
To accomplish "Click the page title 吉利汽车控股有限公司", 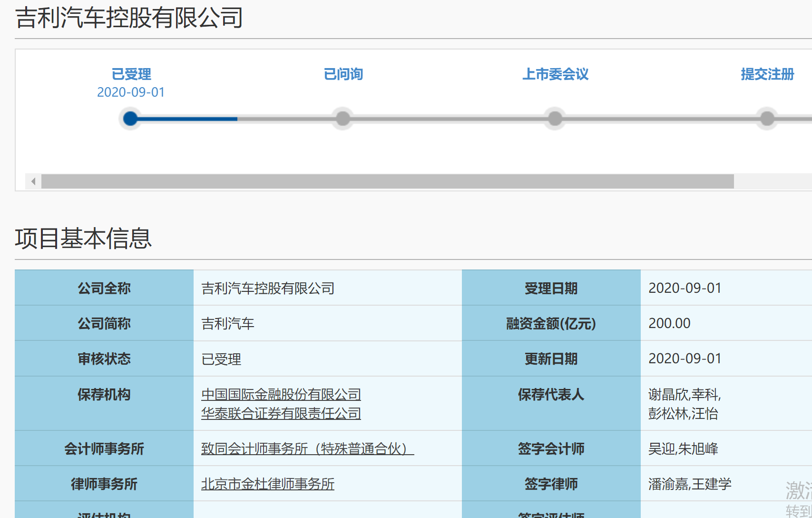I will click(x=129, y=18).
